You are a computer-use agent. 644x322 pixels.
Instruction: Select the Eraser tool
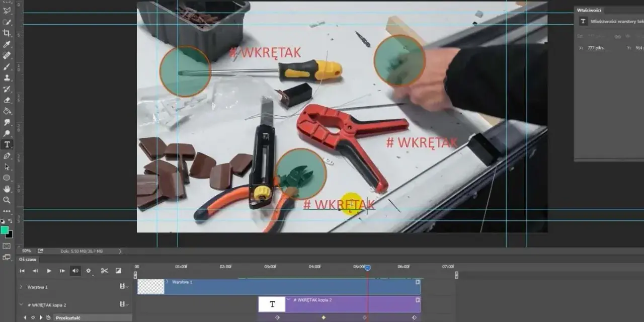(7, 100)
